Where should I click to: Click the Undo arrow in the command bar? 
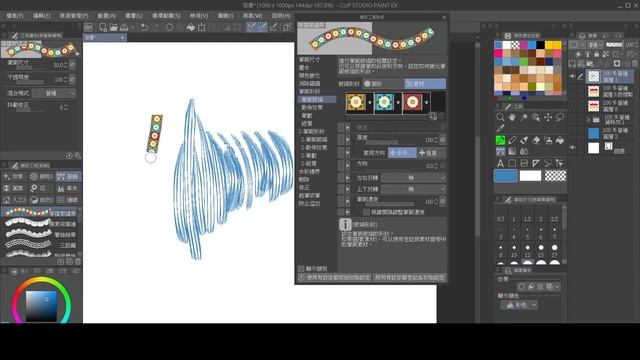(x=144, y=27)
